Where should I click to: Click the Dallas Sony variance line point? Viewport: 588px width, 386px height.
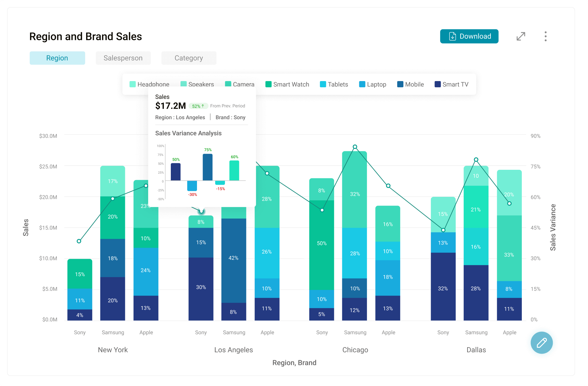(x=443, y=230)
